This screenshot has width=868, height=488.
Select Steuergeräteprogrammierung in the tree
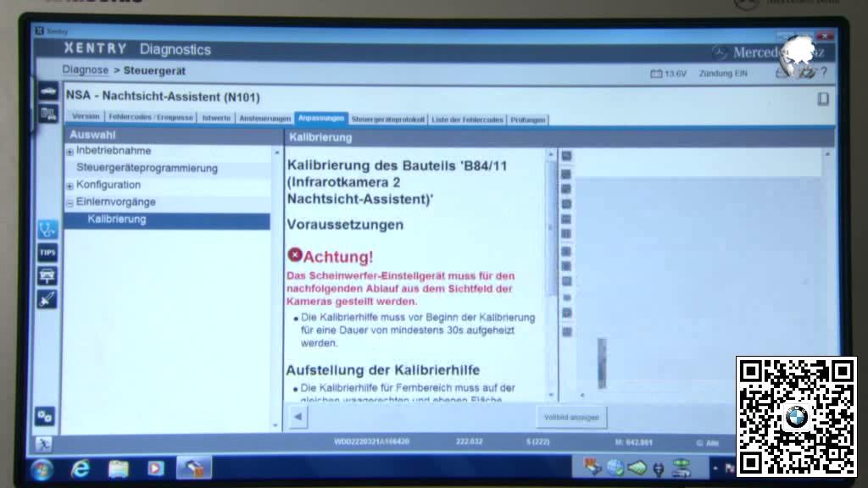147,169
